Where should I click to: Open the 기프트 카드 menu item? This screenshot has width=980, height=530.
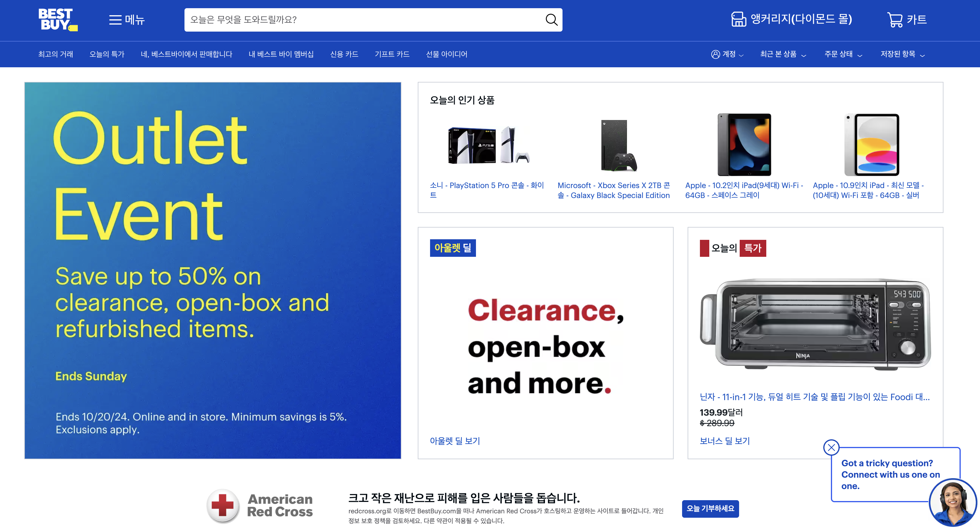pos(392,54)
